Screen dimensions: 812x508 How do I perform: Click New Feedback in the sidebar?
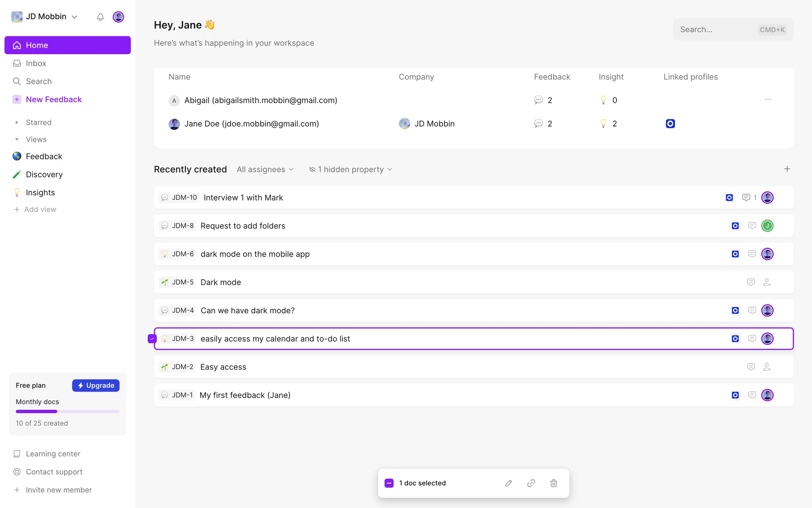click(54, 99)
